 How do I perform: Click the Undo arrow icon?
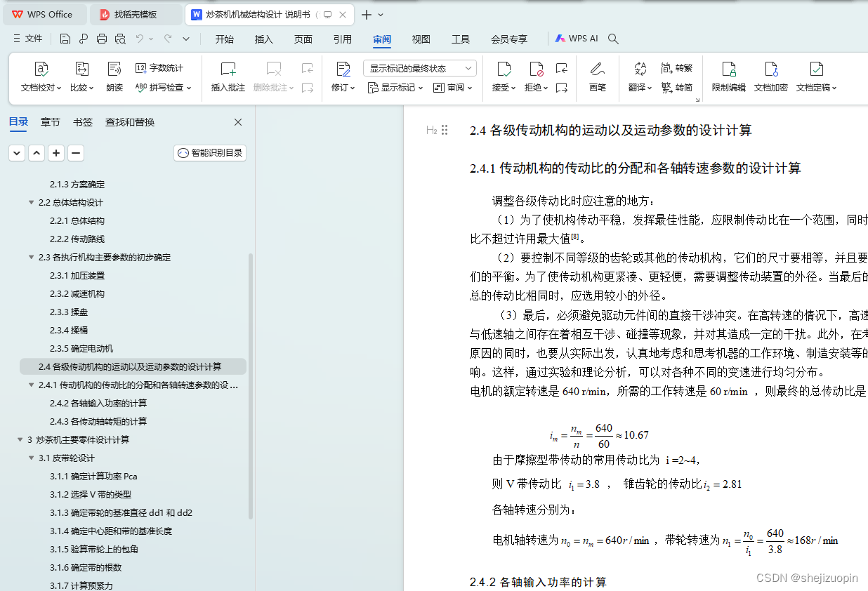click(x=140, y=39)
